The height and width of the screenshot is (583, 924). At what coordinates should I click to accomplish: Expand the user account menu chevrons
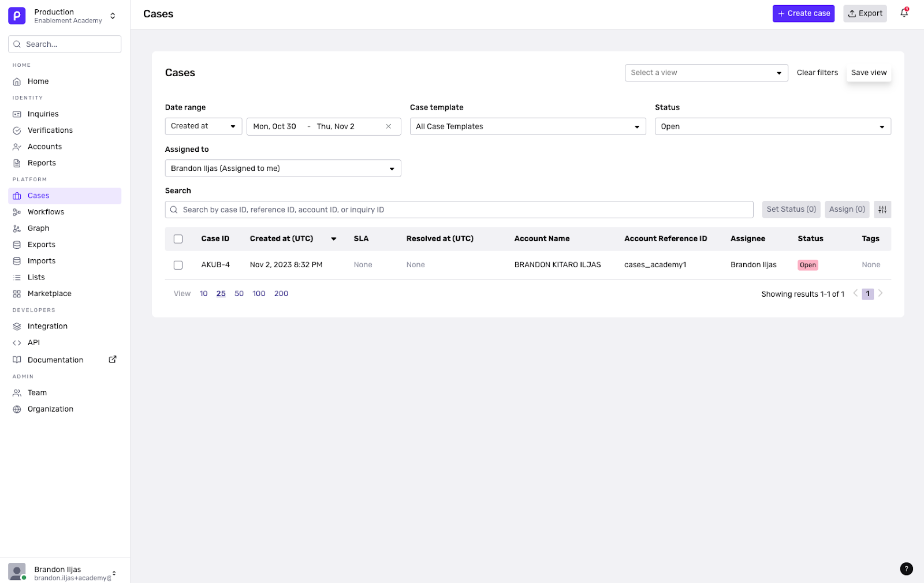tap(114, 573)
